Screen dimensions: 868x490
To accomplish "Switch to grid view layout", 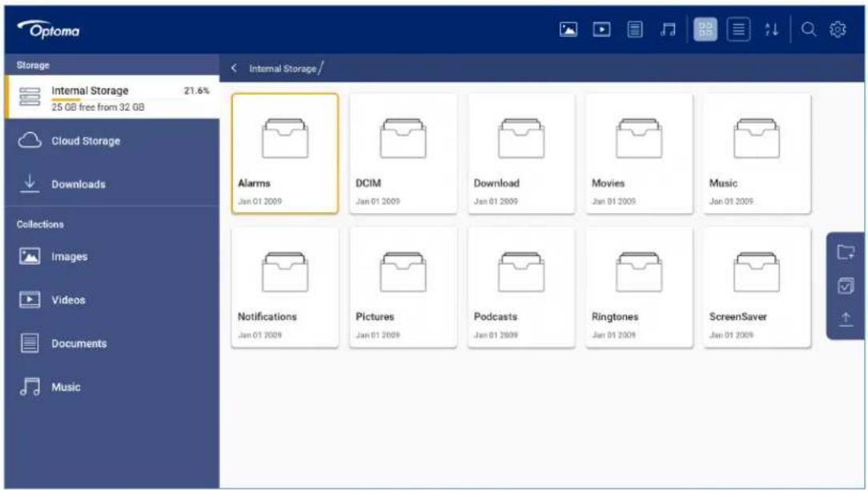I will [x=705, y=30].
